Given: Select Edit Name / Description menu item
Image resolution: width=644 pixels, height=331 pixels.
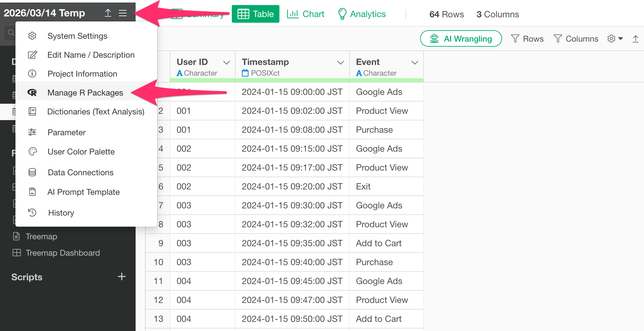Looking at the screenshot, I should [91, 55].
